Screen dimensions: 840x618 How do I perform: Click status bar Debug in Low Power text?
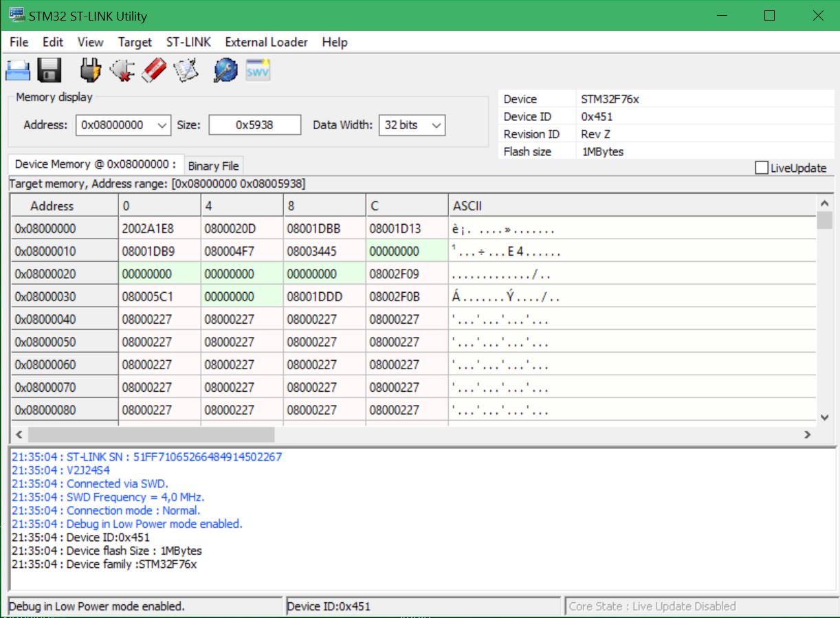click(96, 606)
